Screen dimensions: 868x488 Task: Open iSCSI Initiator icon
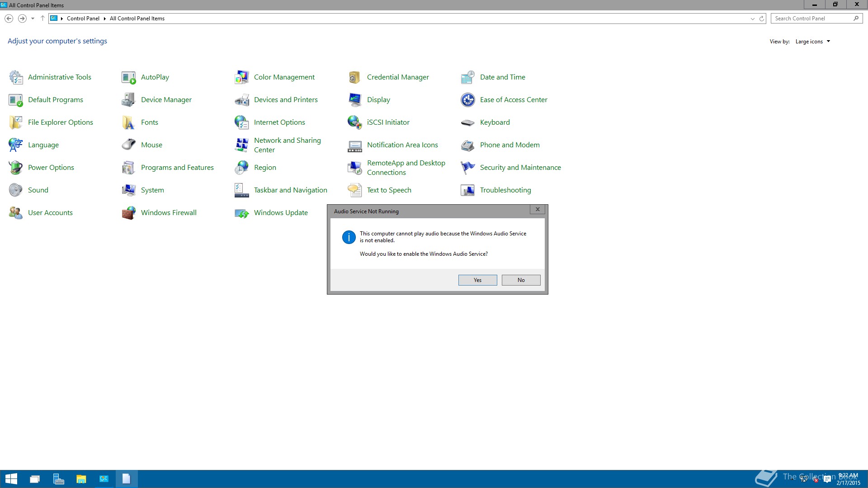point(355,122)
